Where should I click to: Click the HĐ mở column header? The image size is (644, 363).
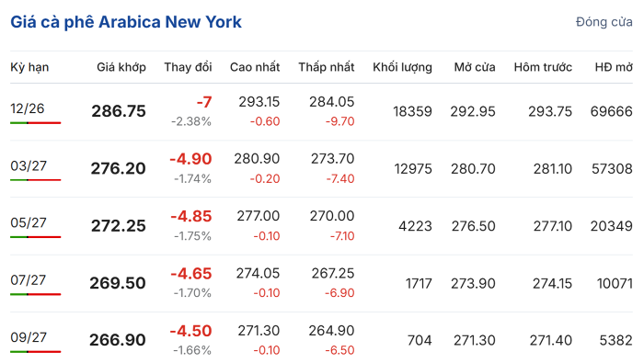point(614,67)
